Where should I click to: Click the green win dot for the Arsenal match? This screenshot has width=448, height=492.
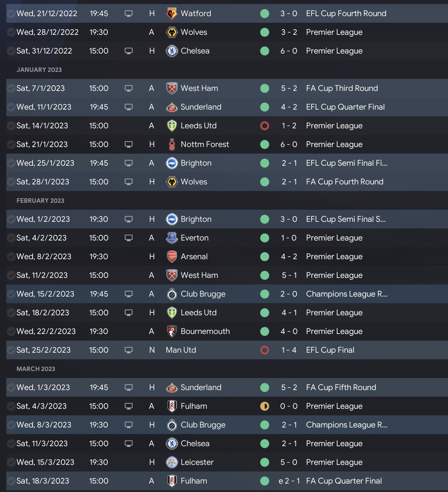tap(264, 257)
